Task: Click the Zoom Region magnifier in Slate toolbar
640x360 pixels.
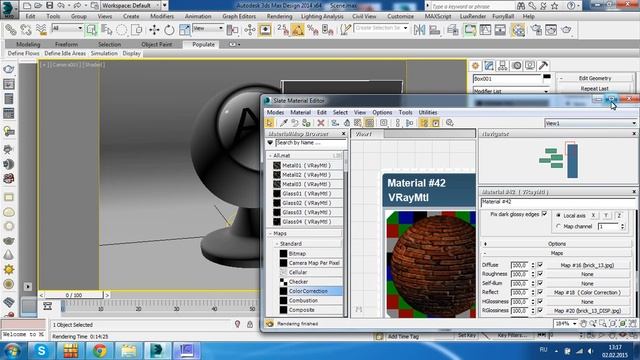Action: coord(602,324)
